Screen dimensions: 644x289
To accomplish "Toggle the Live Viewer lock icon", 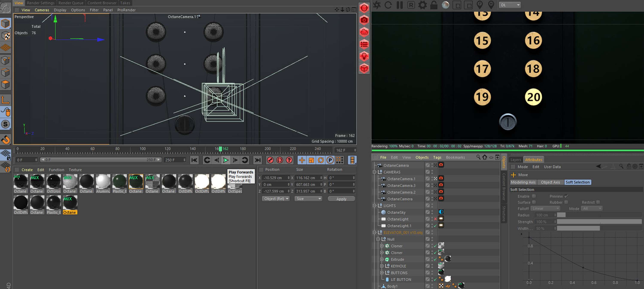I will point(434,5).
